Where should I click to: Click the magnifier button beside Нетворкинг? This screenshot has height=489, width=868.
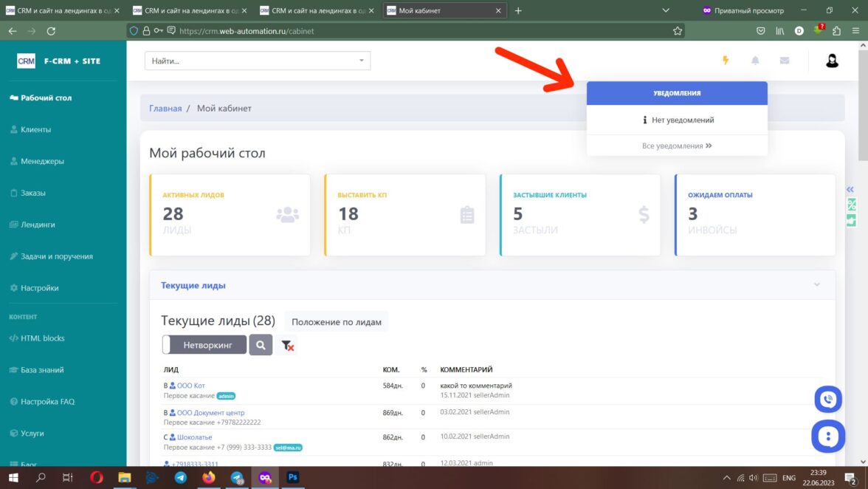(261, 345)
